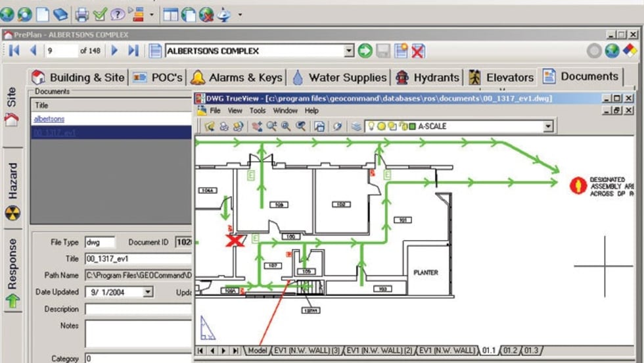Delete record using the red X icon
Viewport: 644px width, 363px height.
(x=418, y=51)
